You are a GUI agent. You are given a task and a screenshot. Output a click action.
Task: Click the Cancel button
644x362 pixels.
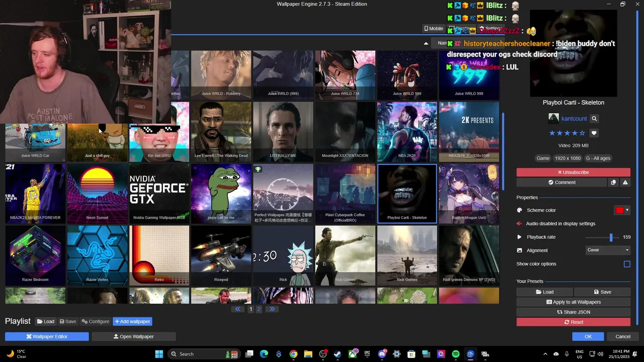623,336
